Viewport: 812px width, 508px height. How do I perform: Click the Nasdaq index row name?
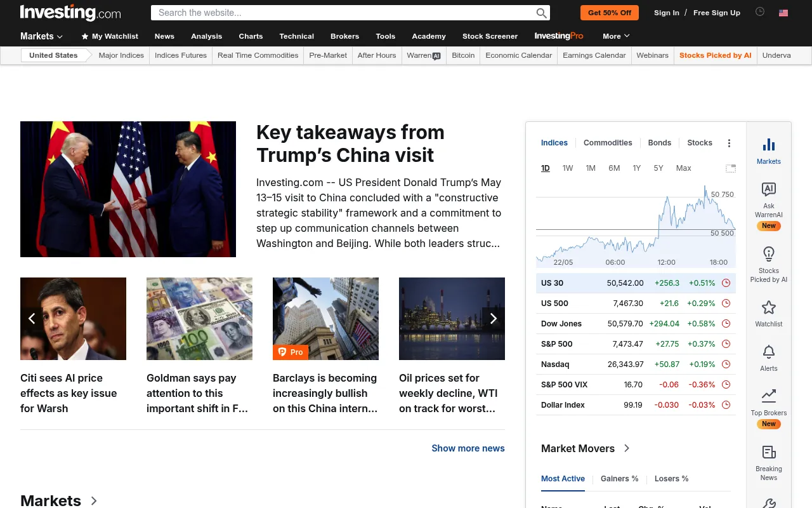click(x=555, y=364)
